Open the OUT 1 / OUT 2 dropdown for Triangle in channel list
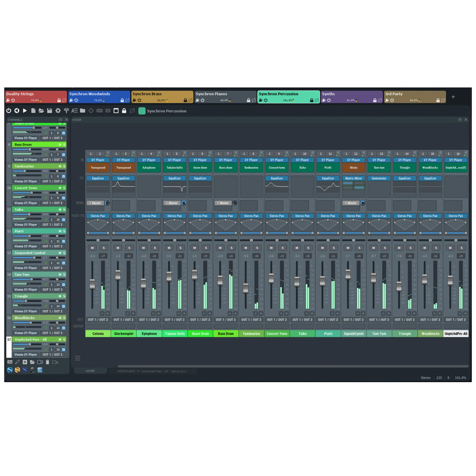The height and width of the screenshot is (476, 476). [52, 311]
